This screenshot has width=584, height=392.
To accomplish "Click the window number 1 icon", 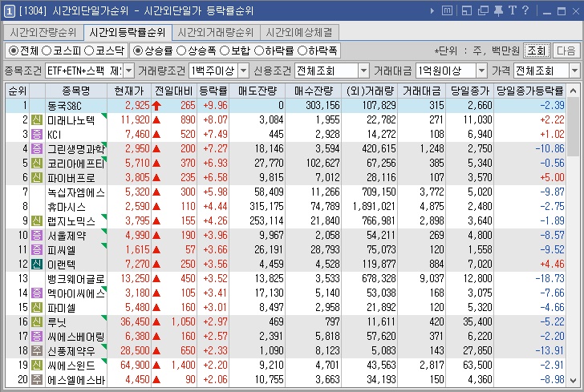I will tap(10, 10).
